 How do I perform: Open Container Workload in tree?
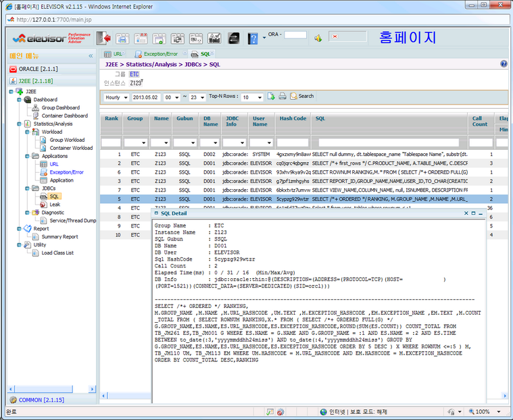(71, 148)
